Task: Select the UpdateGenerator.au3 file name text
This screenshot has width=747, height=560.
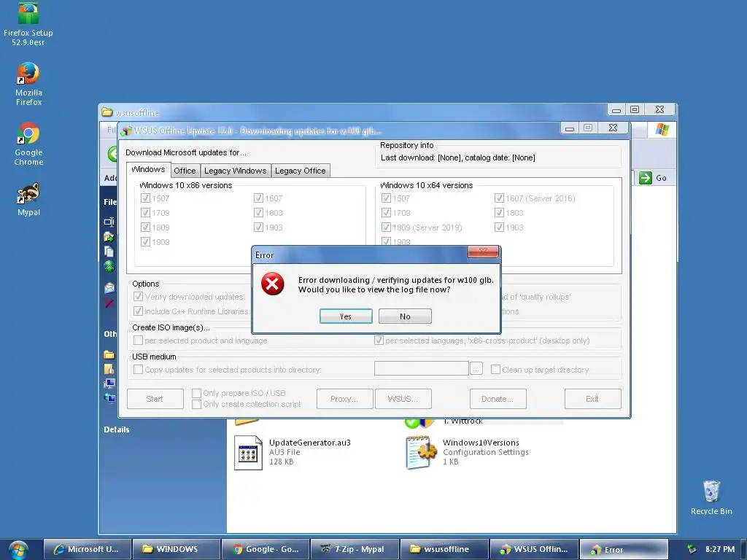Action: (309, 443)
